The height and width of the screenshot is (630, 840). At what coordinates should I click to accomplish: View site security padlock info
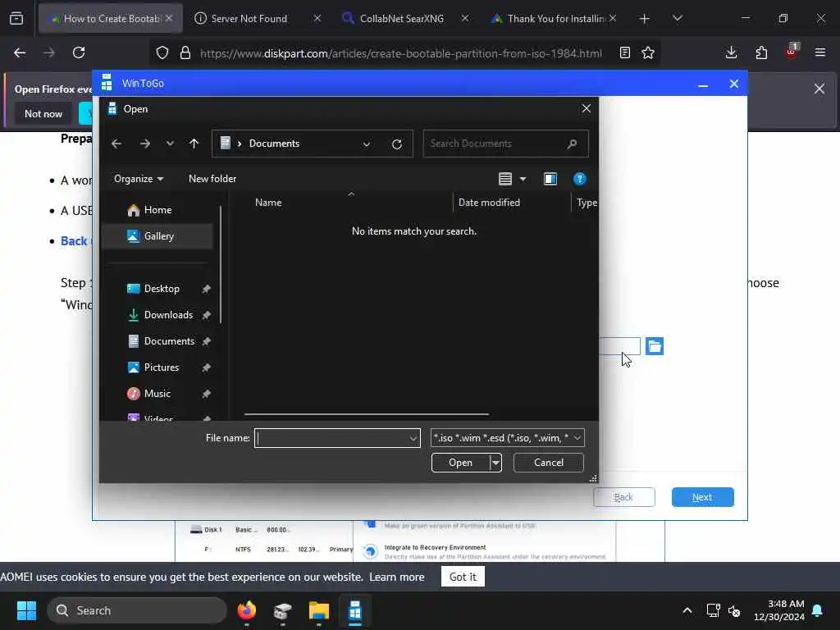[185, 52]
